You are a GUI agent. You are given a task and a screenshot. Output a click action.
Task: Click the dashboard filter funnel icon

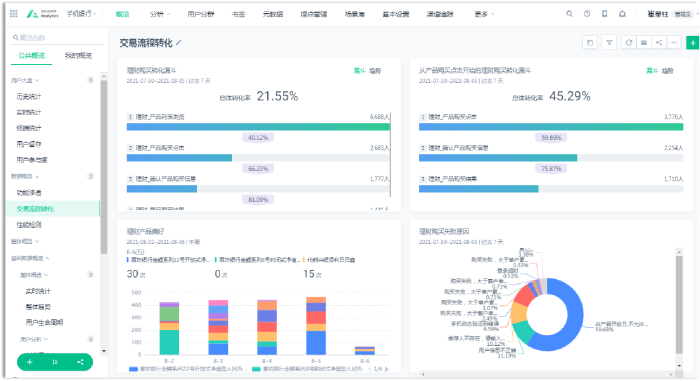[609, 42]
